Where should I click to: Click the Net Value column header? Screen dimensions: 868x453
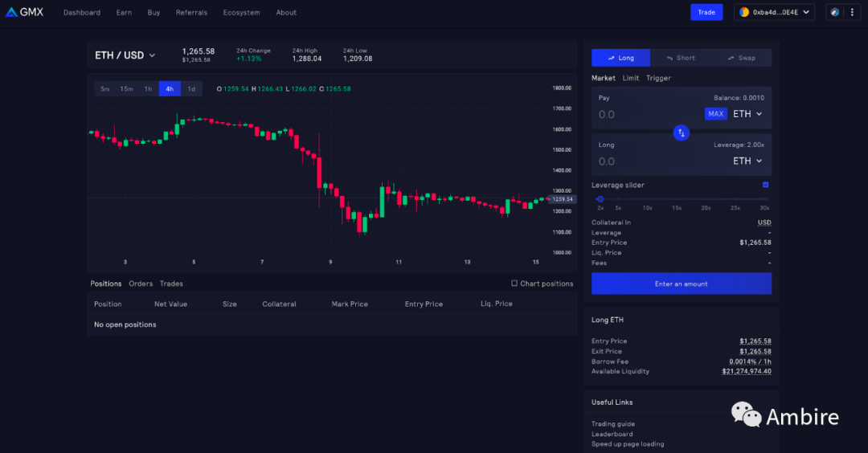(x=170, y=304)
